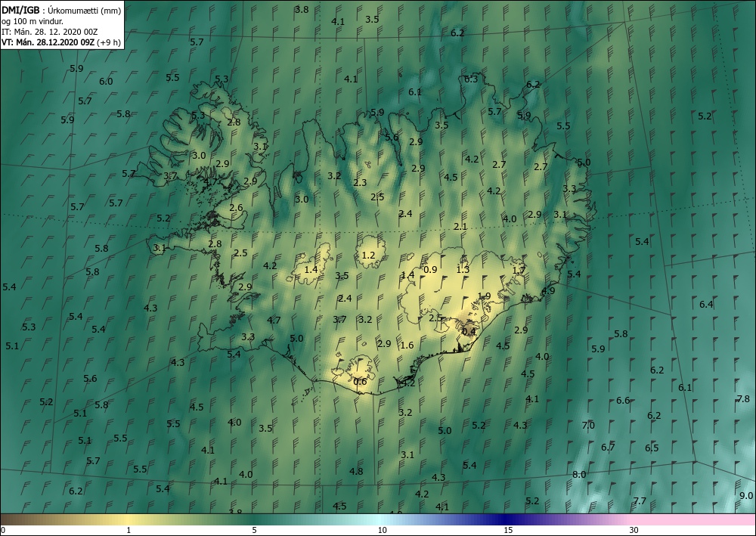Click the 1.9 map value
This screenshot has width=756, height=536.
point(484,296)
